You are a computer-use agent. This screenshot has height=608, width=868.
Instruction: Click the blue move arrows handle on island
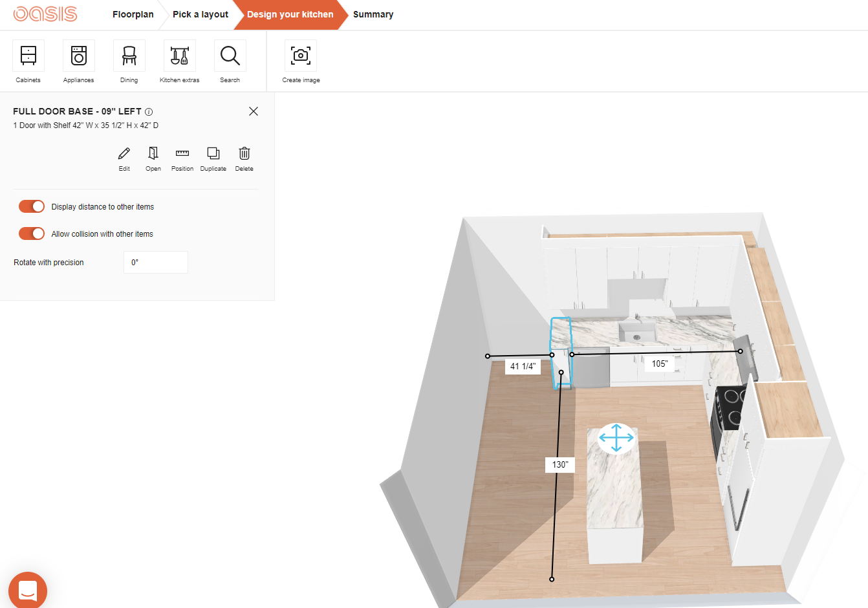(x=616, y=438)
